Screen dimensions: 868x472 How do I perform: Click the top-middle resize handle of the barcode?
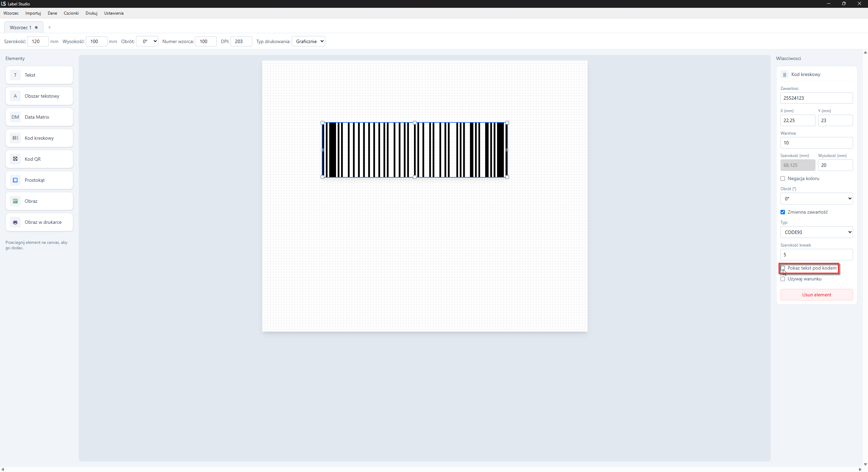[x=415, y=123]
